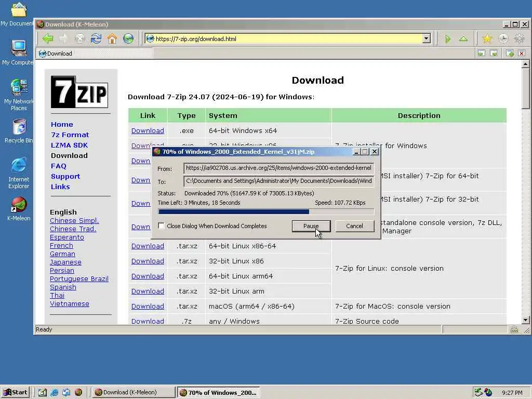Click the 7-Zip logo image
The height and width of the screenshot is (399, 532).
(79, 92)
